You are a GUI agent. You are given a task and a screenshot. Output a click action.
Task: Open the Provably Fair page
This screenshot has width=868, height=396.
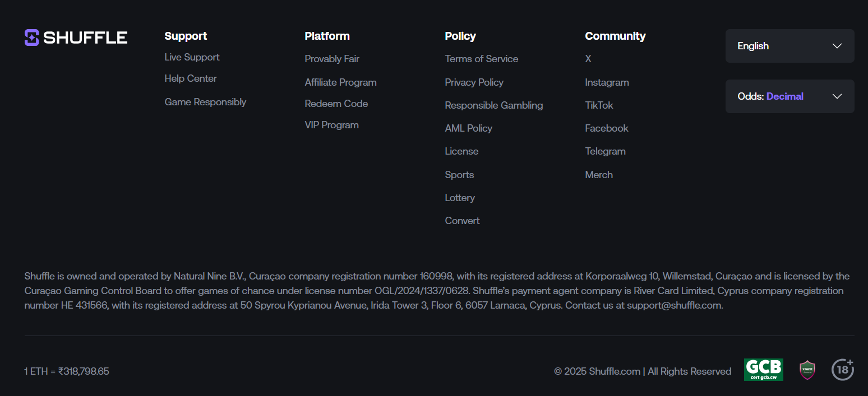coord(332,59)
